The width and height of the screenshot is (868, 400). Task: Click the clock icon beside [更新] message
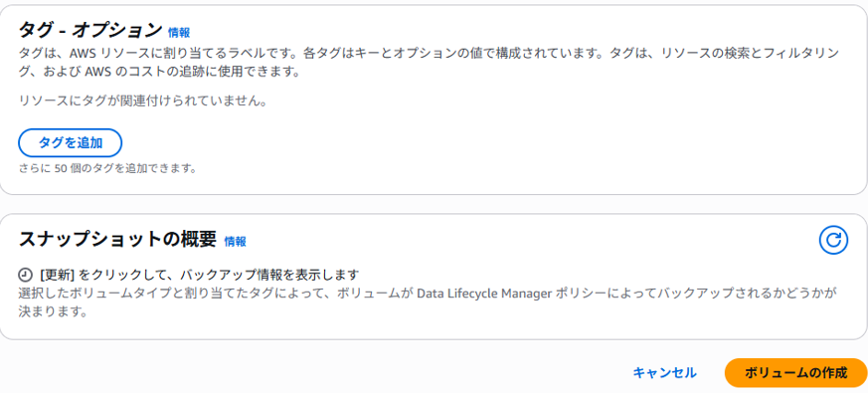pyautogui.click(x=25, y=275)
